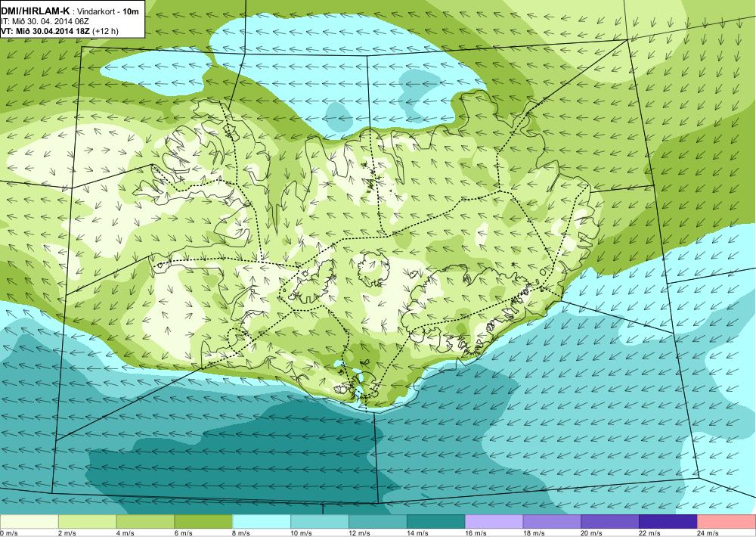Click the 6–8 m/s darkest green legend swatch
The height and width of the screenshot is (537, 756).
[x=203, y=522]
